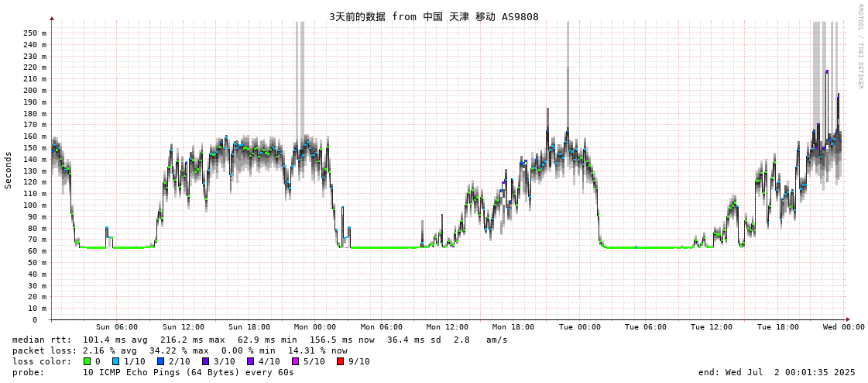The height and width of the screenshot is (383, 868).
Task: Click the 'Sun 18:00' x-axis label
Action: pos(249,327)
